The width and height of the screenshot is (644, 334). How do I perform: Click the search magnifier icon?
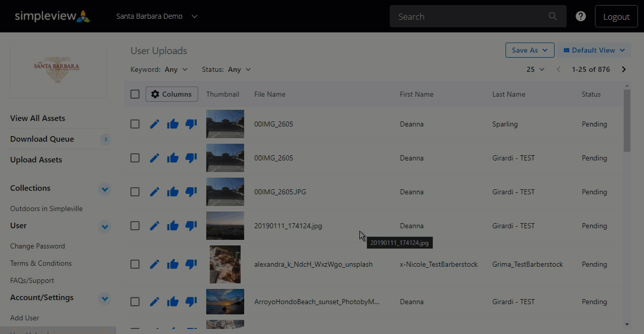click(553, 16)
